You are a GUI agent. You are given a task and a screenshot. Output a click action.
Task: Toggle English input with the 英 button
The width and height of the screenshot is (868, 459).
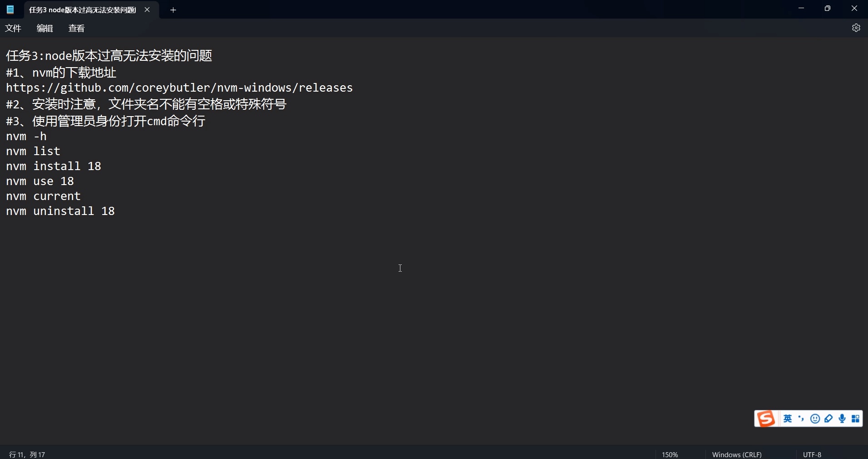coord(789,419)
